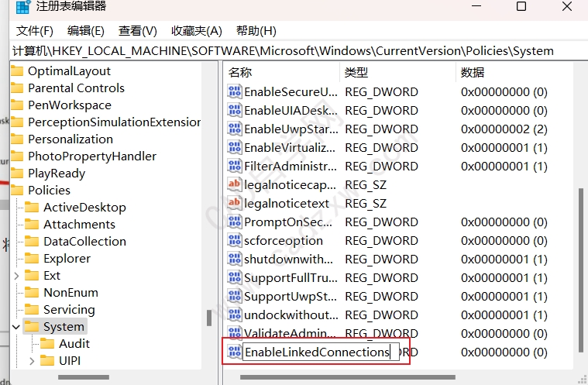Open the 查看(V) menu
The width and height of the screenshot is (588, 385).
[x=138, y=31]
